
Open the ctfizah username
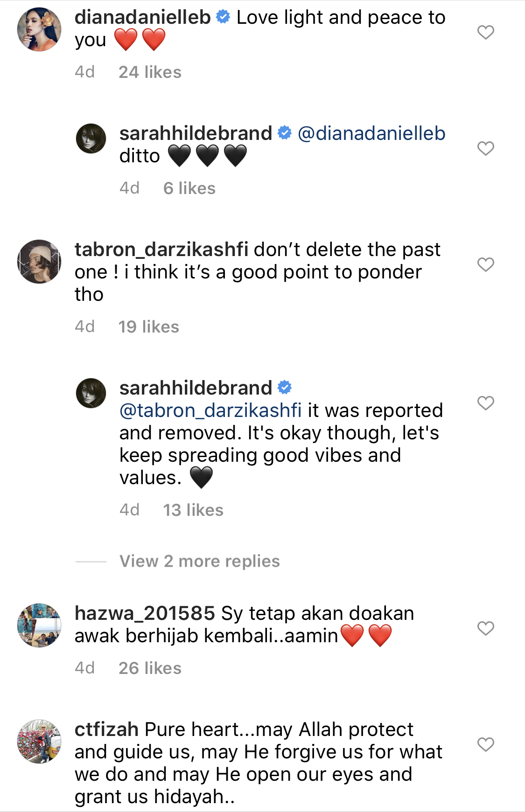click(x=106, y=729)
